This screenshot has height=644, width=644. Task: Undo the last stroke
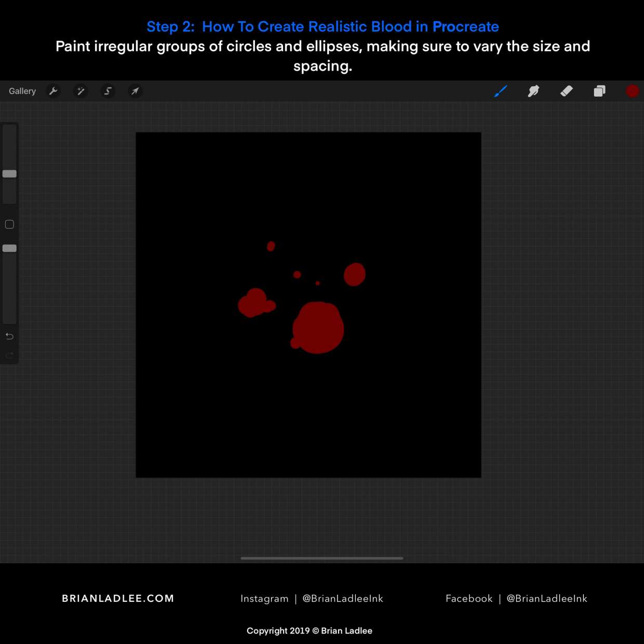9,337
